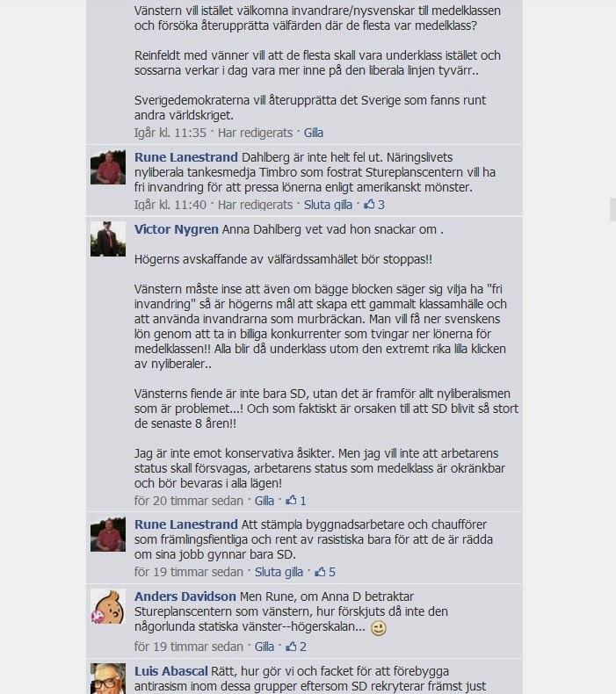Click thumbs-up icon on Anders Davidson's comment

click(291, 647)
